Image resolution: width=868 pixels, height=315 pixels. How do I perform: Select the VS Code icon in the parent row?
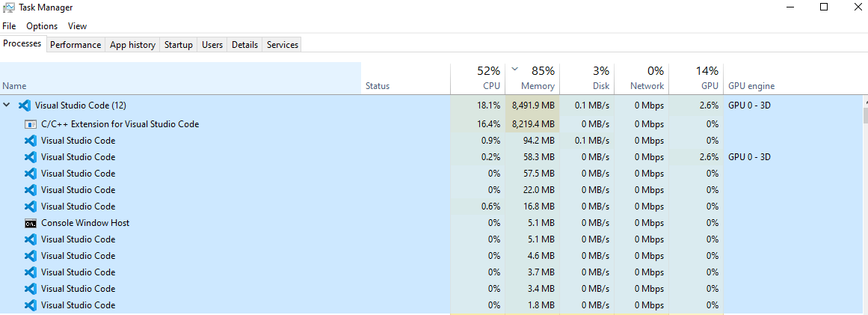click(x=24, y=105)
